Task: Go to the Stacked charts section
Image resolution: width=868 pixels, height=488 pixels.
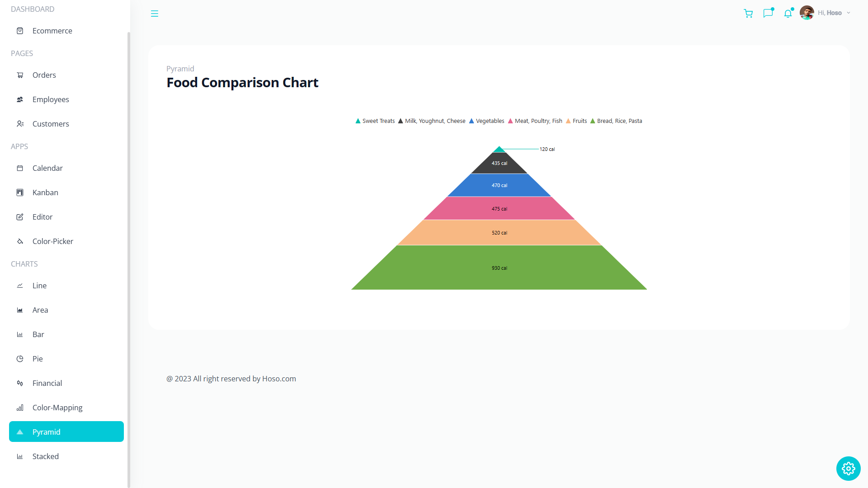Action: click(45, 456)
